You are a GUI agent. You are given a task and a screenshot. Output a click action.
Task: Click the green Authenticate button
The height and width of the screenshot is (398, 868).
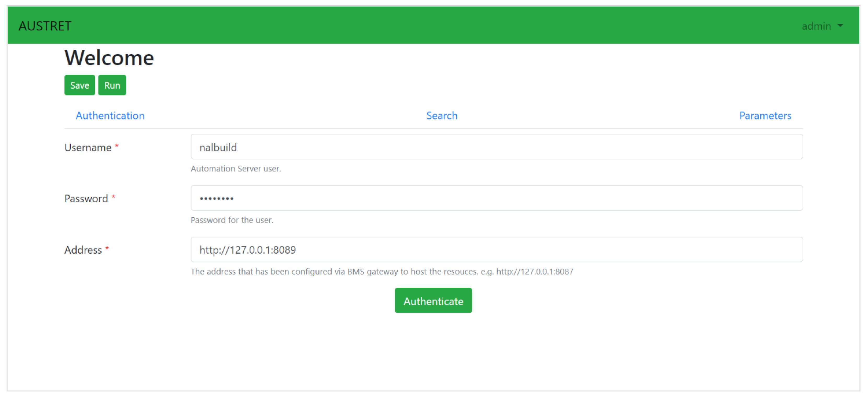click(x=433, y=301)
